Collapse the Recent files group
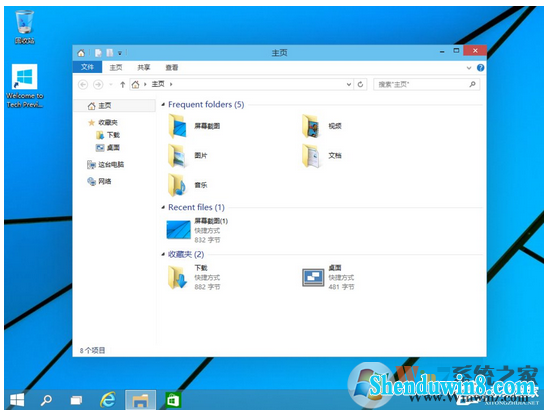Screen dimensions: 545x411 point(163,207)
